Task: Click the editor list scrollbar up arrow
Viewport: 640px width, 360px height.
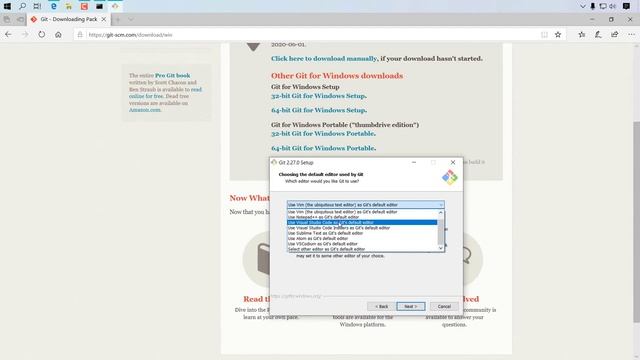Action: click(x=440, y=213)
